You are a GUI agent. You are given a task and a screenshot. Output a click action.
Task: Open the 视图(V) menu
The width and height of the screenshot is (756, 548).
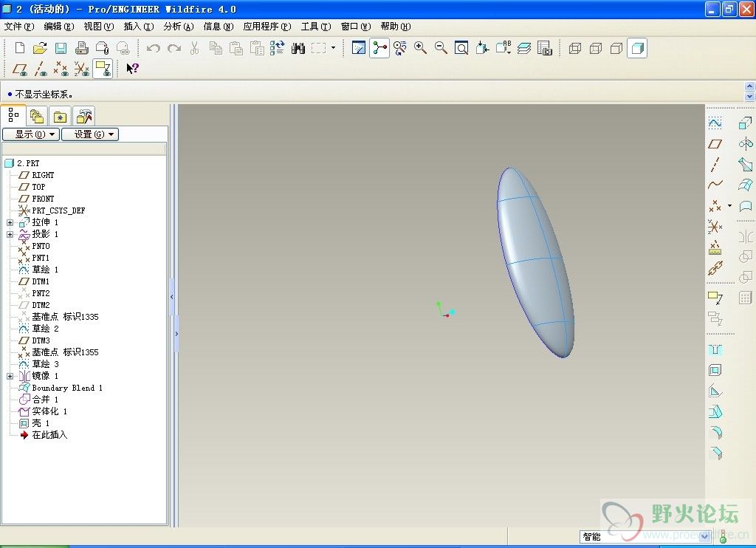click(99, 26)
